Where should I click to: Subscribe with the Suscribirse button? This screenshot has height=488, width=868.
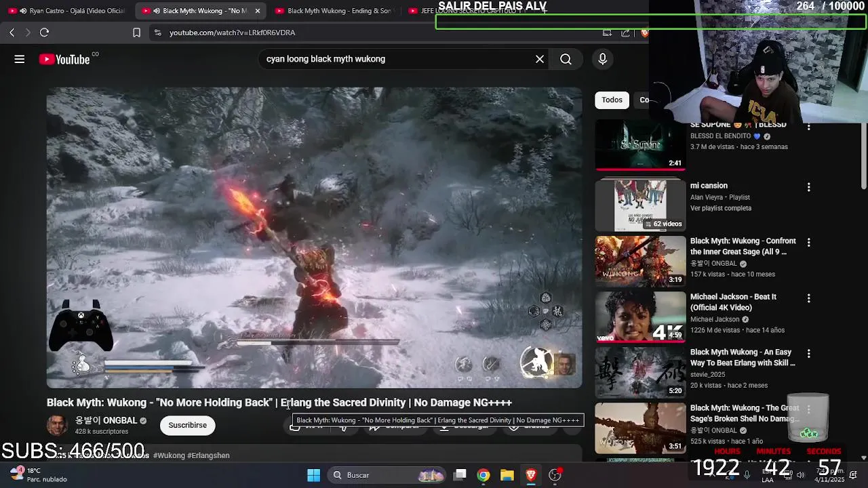coord(188,425)
